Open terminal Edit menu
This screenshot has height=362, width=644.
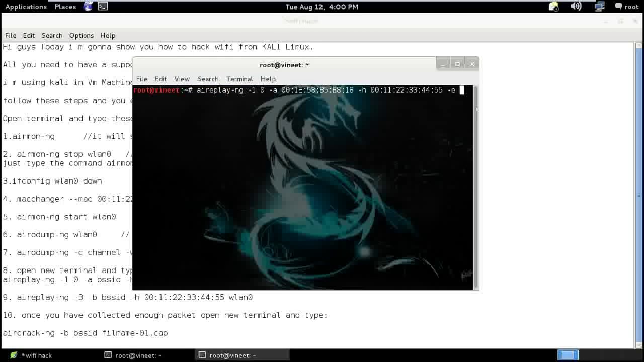tap(160, 79)
